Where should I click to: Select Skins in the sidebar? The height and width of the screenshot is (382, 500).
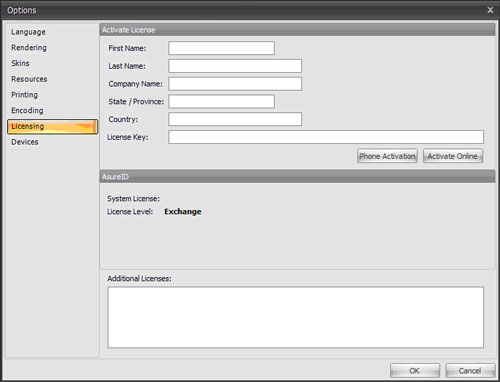(x=20, y=63)
